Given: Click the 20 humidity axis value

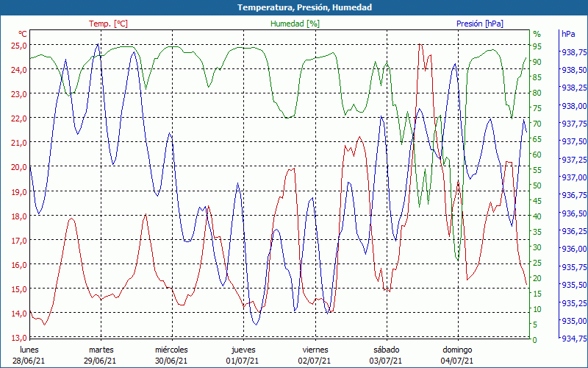Looking at the screenshot, I should 537,278.
